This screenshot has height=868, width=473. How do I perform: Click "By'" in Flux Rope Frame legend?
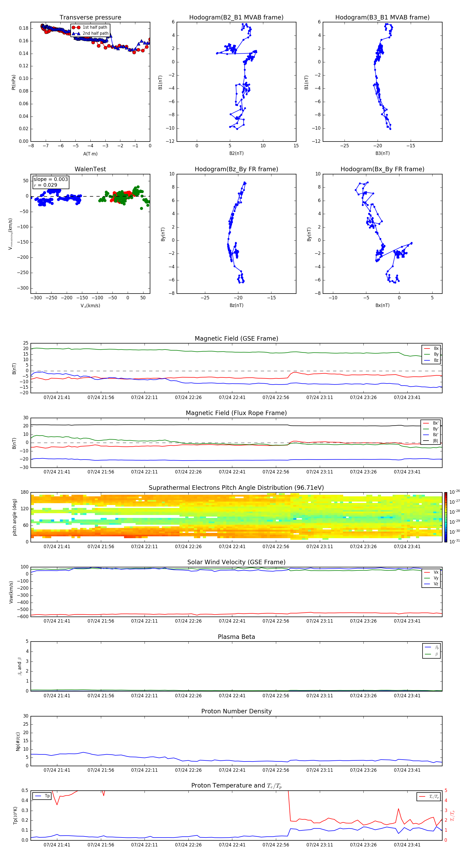(436, 429)
